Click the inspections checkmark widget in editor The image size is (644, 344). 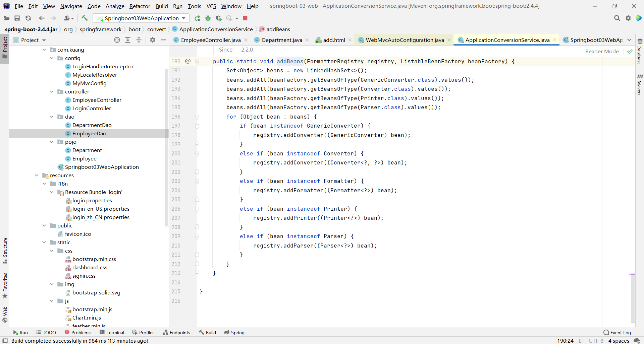pyautogui.click(x=630, y=51)
